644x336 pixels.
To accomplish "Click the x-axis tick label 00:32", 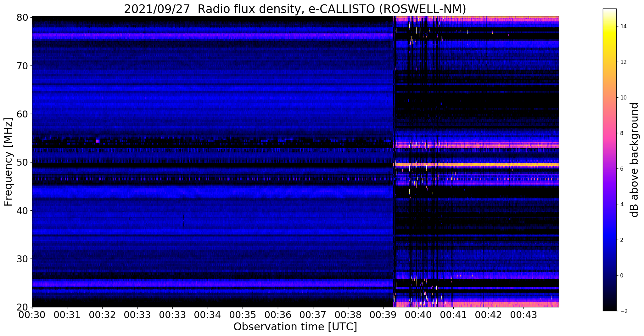I will click(102, 315).
